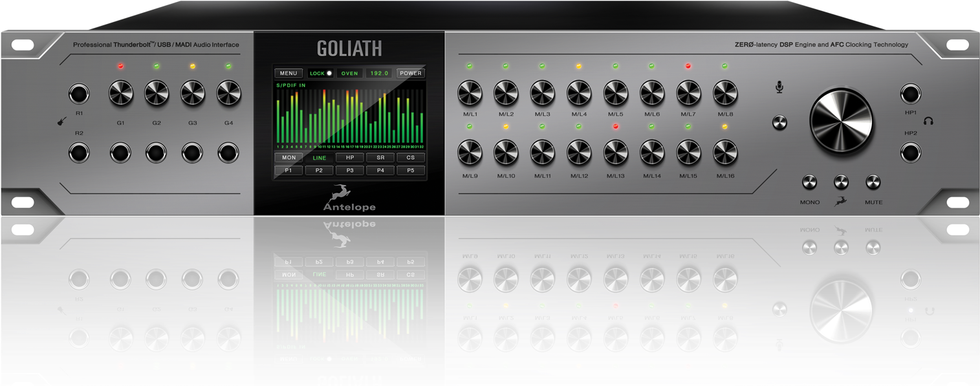Click the G2 gain knob
Image resolution: width=980 pixels, height=386 pixels.
[x=157, y=94]
